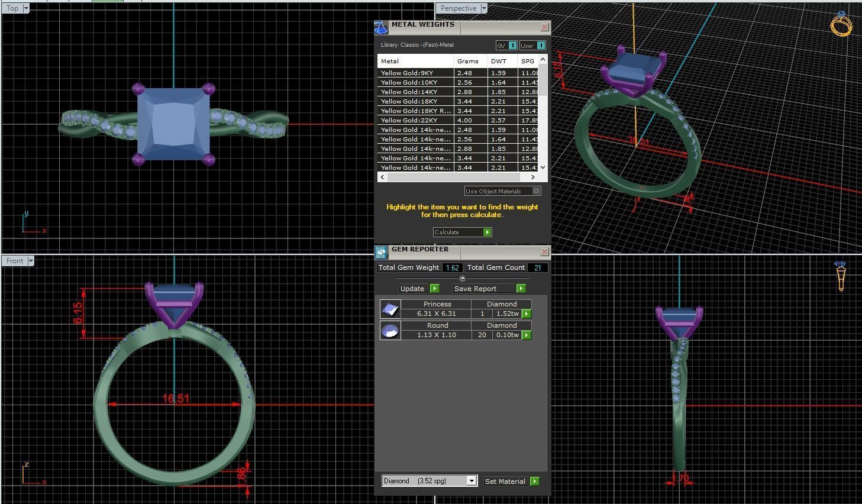Select the Princess gem thumbnail
The image size is (862, 504).
[390, 309]
